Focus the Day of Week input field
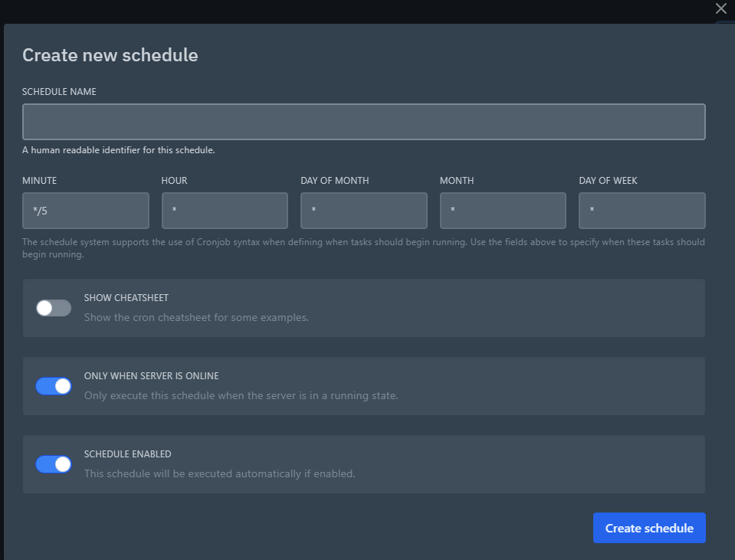The height and width of the screenshot is (560, 735). (x=641, y=211)
